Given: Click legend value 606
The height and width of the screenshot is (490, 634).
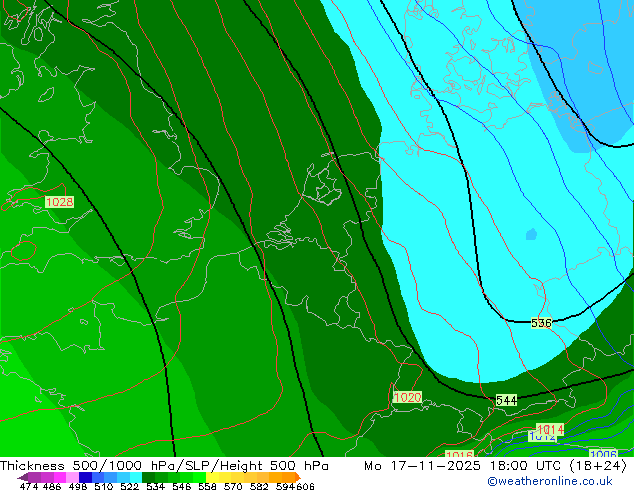Looking at the screenshot, I should 305,486.
